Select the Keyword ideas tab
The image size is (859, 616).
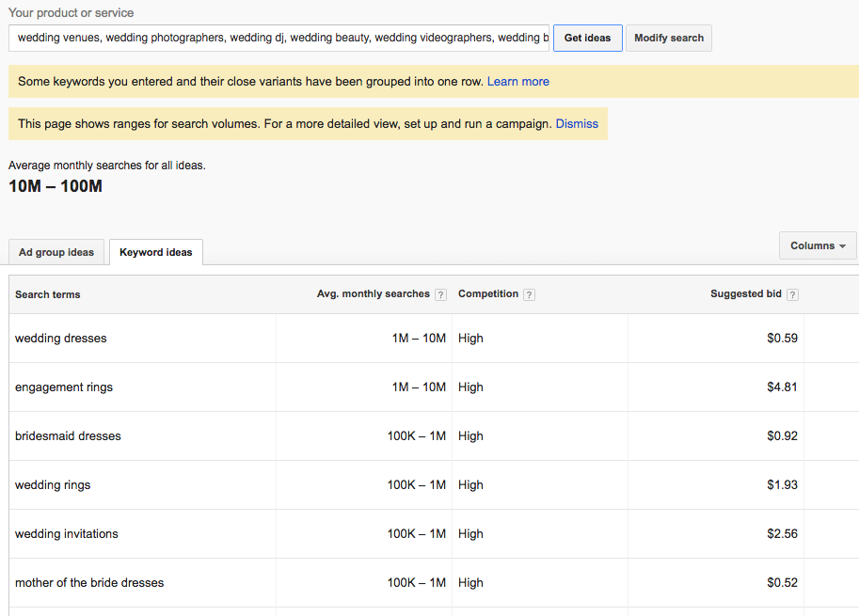click(x=156, y=252)
